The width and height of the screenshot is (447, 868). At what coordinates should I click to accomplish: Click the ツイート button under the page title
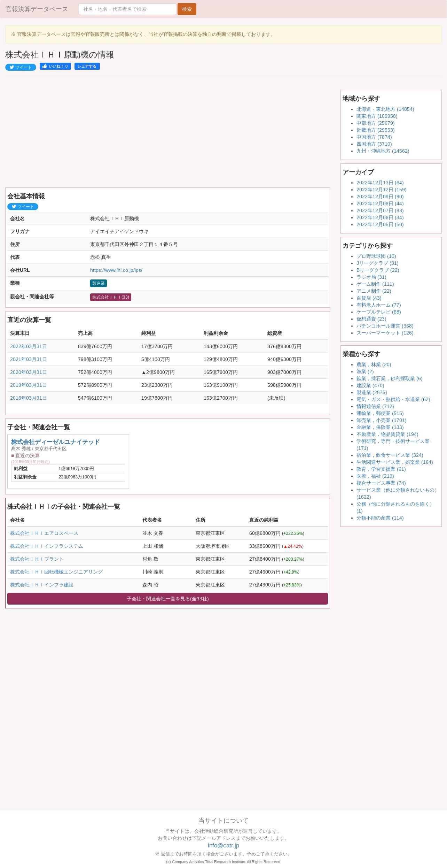(x=21, y=67)
